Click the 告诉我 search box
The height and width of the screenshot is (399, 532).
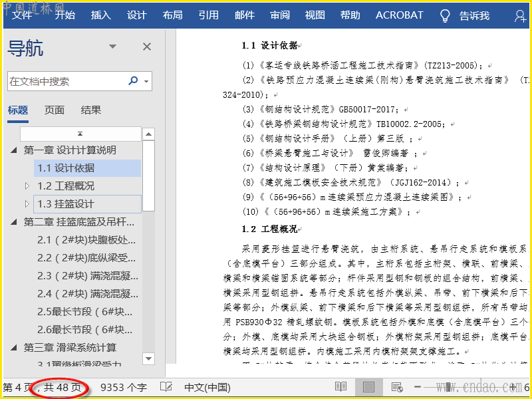click(x=474, y=15)
